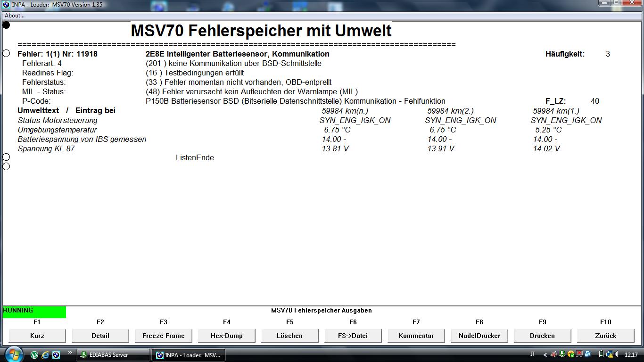Viewport: 644px width, 362px height.
Task: Click 'Umgebungstemperatur' row label
Action: coord(57,130)
